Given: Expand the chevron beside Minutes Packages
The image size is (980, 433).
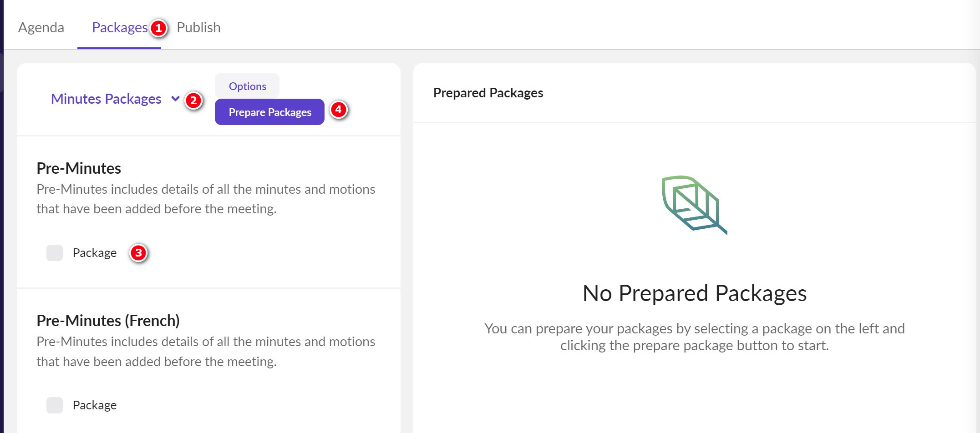Looking at the screenshot, I should (175, 99).
